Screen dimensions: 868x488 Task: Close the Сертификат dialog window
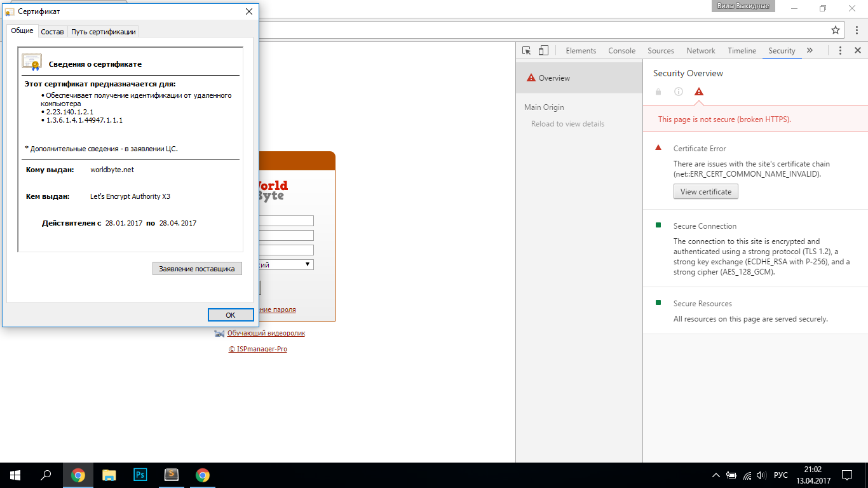tap(249, 11)
